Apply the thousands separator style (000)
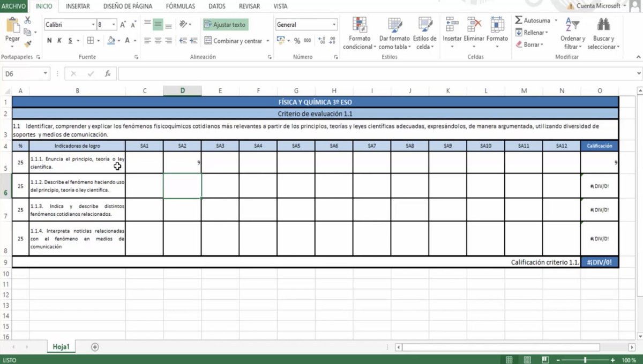643x364 pixels. click(x=307, y=41)
